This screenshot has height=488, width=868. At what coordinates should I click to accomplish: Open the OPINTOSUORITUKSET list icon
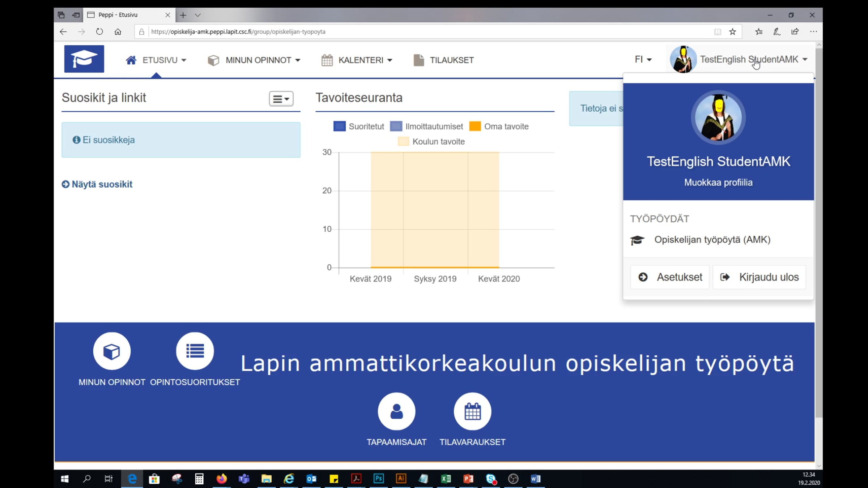point(195,351)
